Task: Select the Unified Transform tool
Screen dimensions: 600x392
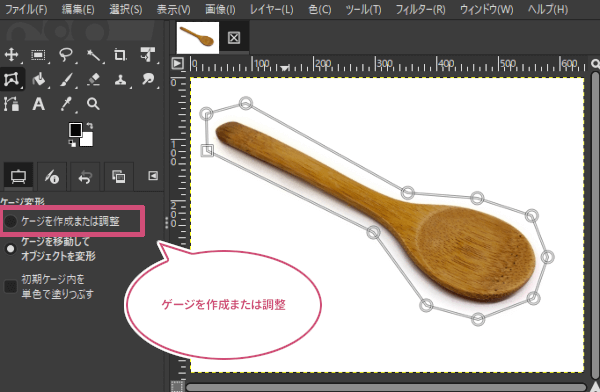Action: [148, 55]
